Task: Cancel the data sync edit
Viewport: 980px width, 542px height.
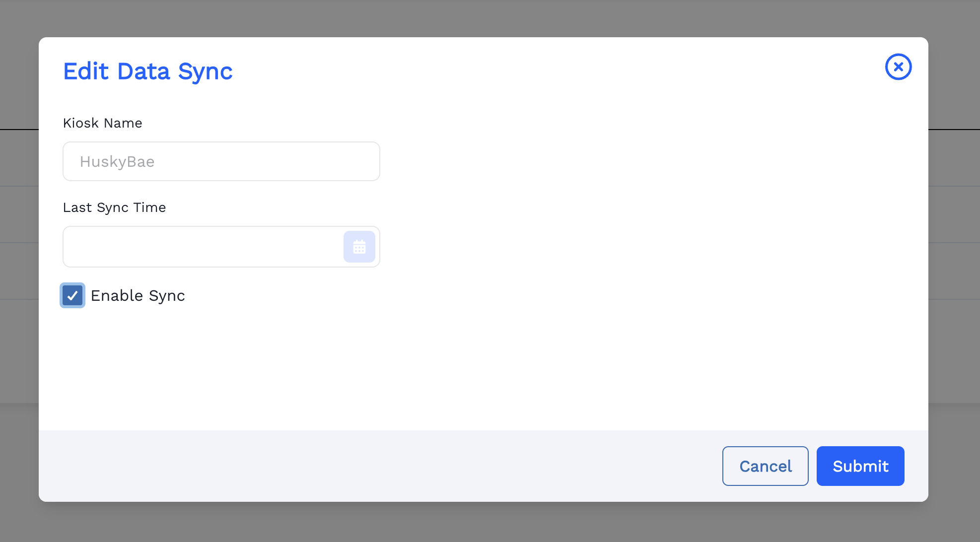Action: pyautogui.click(x=765, y=466)
